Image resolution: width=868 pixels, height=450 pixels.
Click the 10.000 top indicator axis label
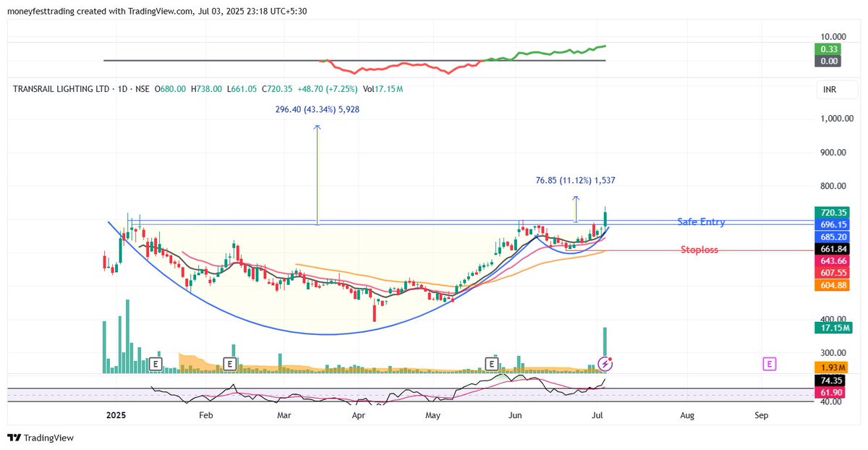coord(833,36)
